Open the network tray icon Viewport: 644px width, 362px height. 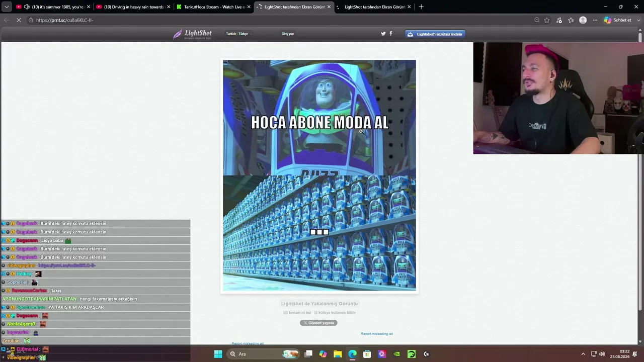(594, 354)
